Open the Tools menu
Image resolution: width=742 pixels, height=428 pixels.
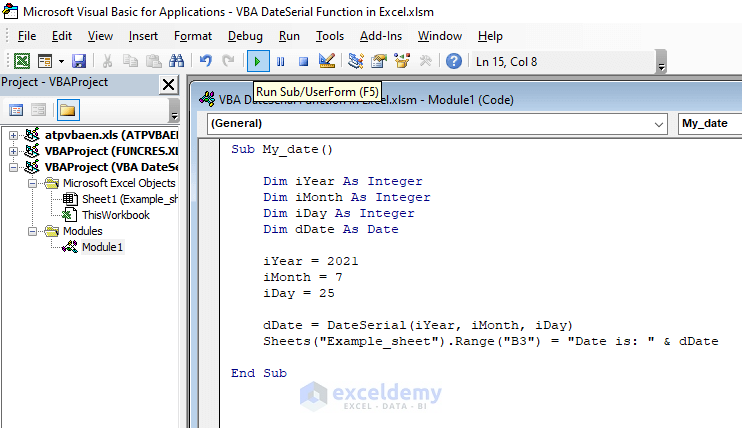[329, 36]
